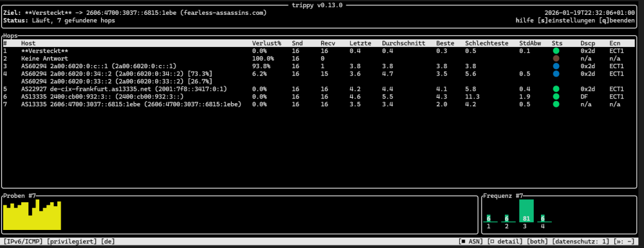Image resolution: width=644 pixels, height=248 pixels.
Task: Click the Frequenz #7 panel title
Action: point(503,196)
